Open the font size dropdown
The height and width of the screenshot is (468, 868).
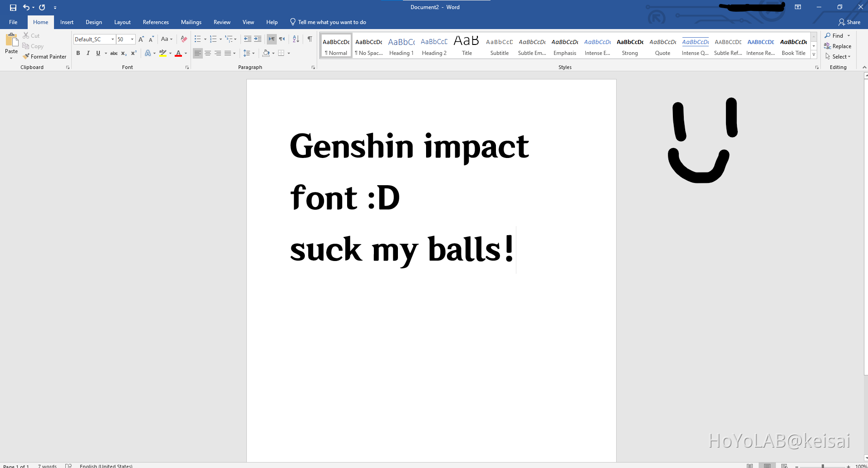tap(132, 39)
